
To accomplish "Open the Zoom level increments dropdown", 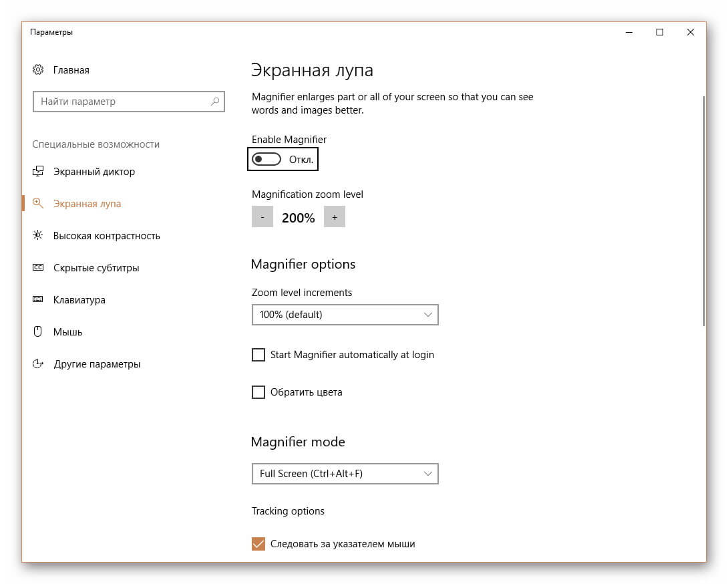I will [345, 315].
